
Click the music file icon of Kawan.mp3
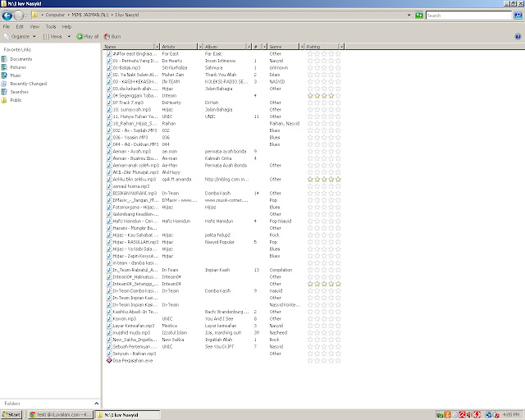tap(109, 319)
